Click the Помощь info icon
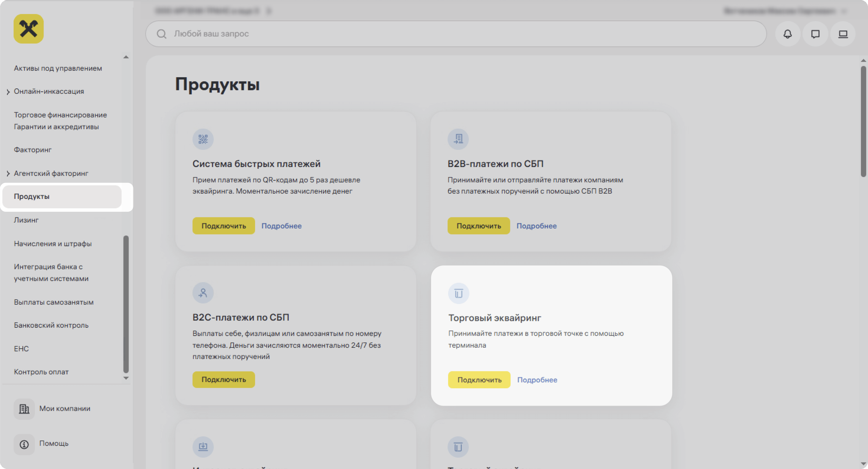Image resolution: width=868 pixels, height=469 pixels. pyautogui.click(x=24, y=444)
